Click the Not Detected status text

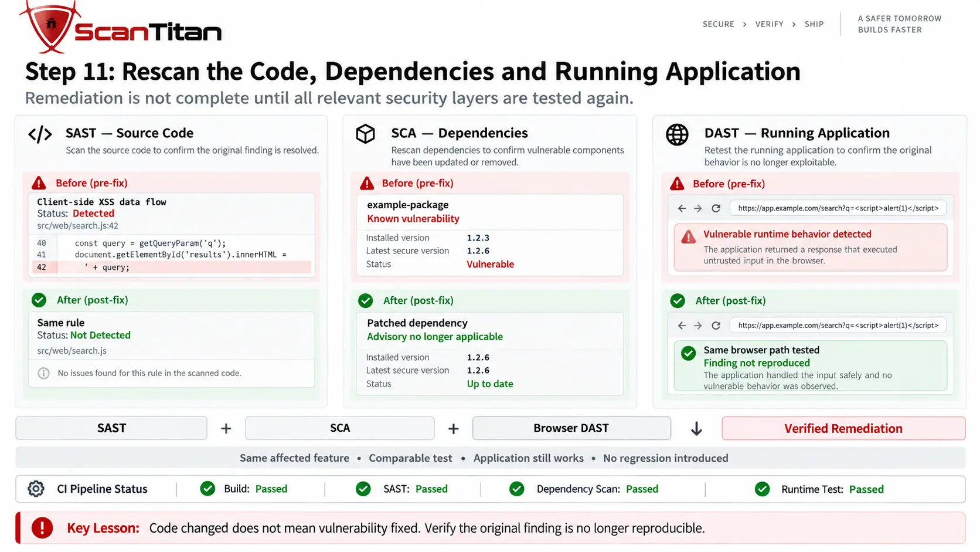pyautogui.click(x=100, y=336)
